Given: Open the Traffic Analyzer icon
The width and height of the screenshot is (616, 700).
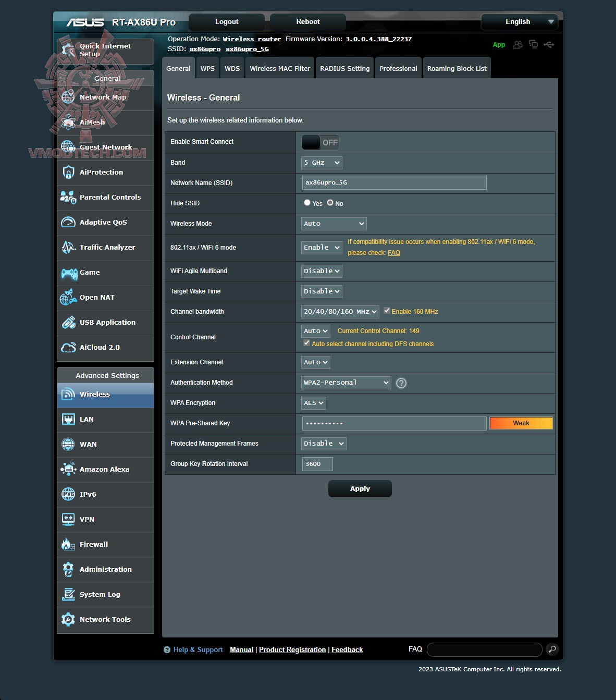Looking at the screenshot, I should [68, 248].
